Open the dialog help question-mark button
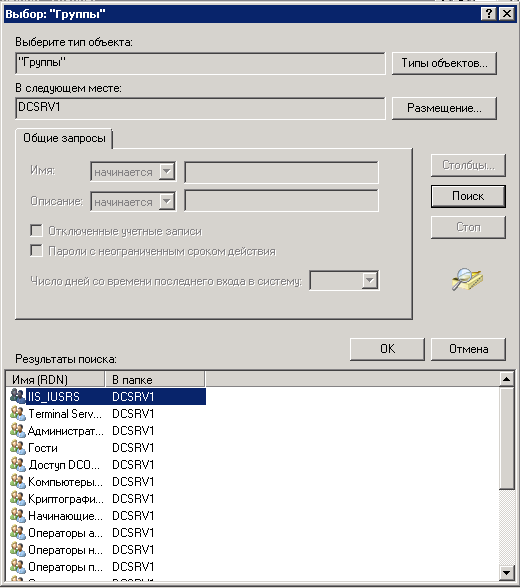Screen dimensions: 520x588 point(489,14)
